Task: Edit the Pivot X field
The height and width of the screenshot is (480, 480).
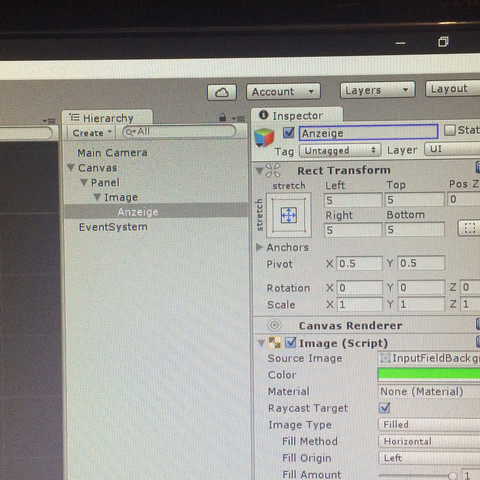Action: point(359,264)
